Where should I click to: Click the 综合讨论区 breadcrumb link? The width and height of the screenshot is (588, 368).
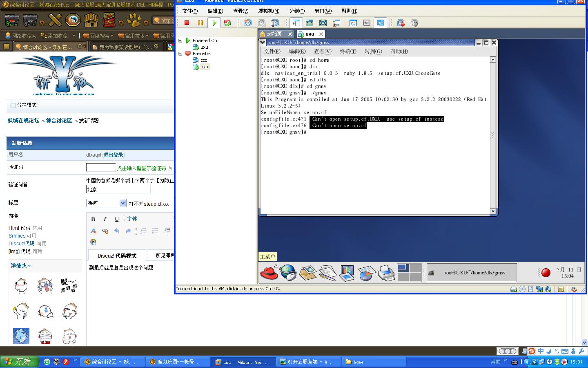pyautogui.click(x=59, y=121)
